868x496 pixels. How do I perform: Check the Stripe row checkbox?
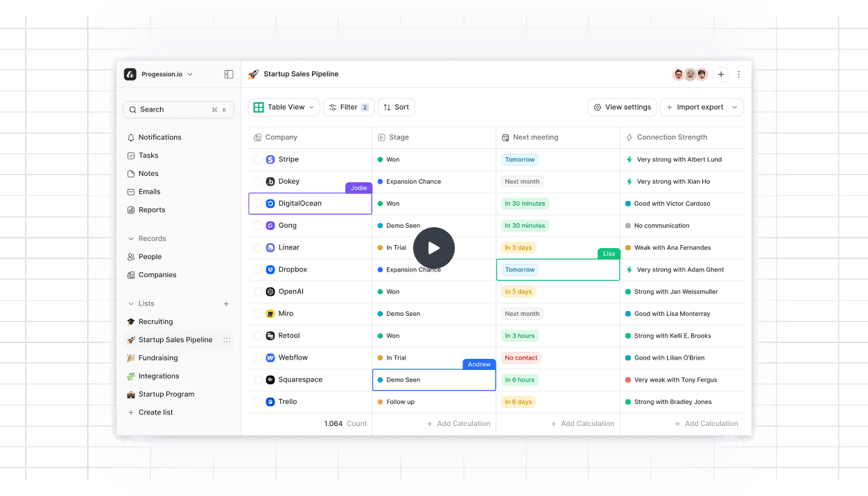point(258,159)
